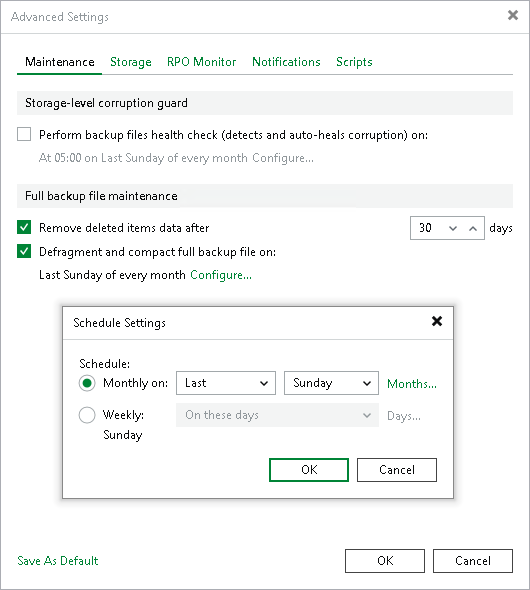Go to the Notifications tab

pos(286,62)
